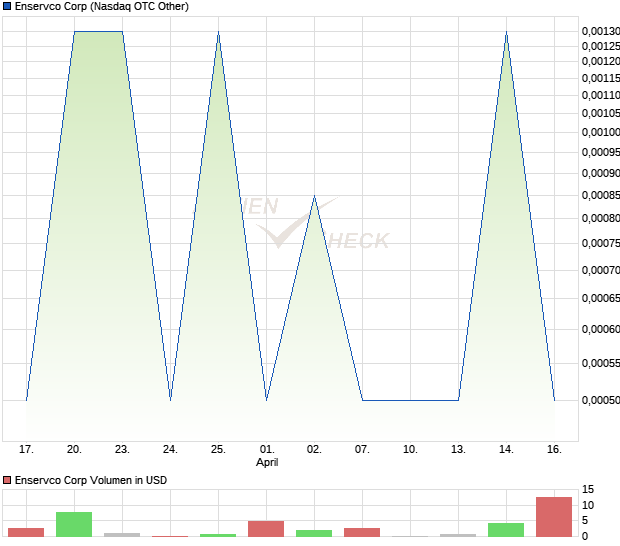
Task: Select the 10. date label on x-axis
Action: [x=410, y=450]
